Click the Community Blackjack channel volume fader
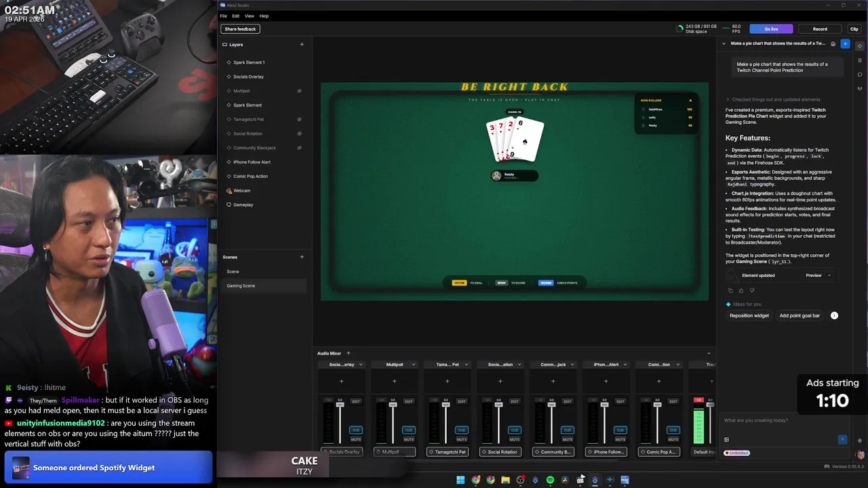Image resolution: width=868 pixels, height=488 pixels. click(x=552, y=405)
